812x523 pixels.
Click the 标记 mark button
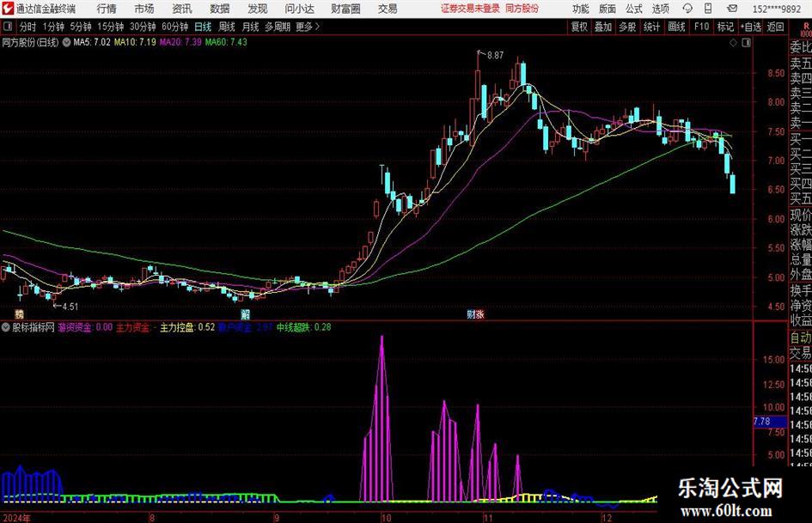(x=725, y=27)
